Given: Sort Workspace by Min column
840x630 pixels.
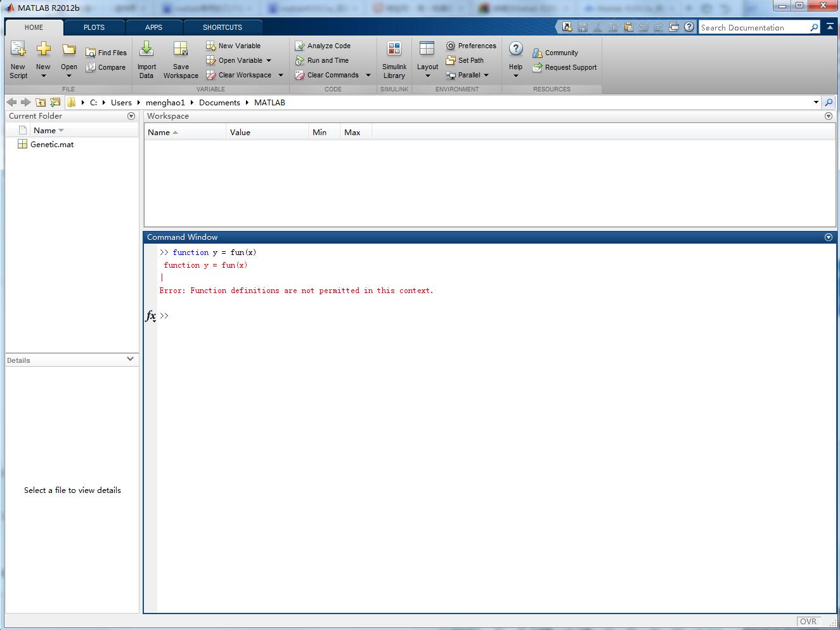Looking at the screenshot, I should [x=325, y=133].
